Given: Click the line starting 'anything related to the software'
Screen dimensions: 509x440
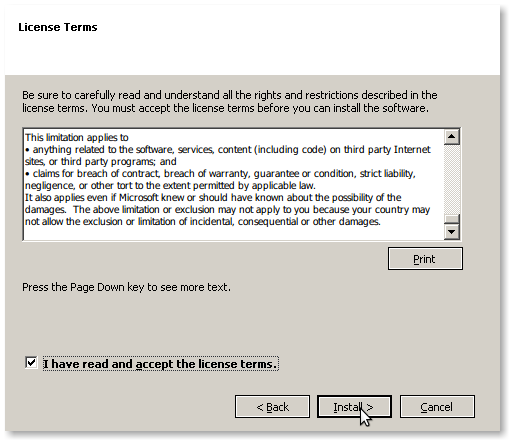Looking at the screenshot, I should point(228,150).
